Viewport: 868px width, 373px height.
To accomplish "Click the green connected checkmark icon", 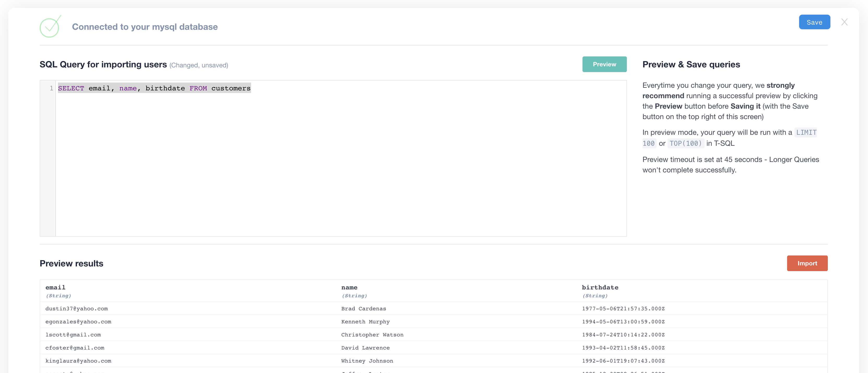I will [50, 27].
